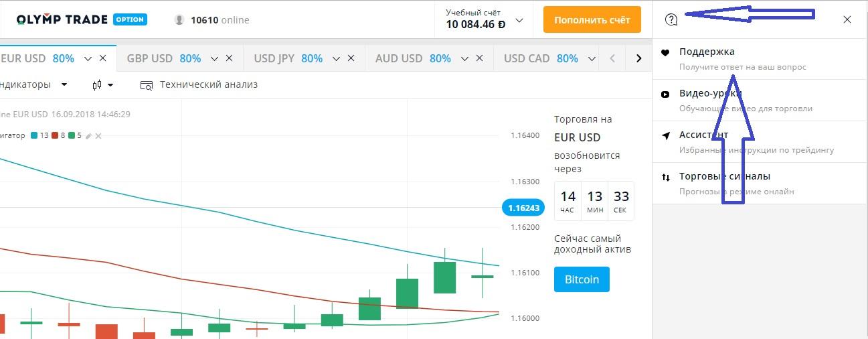Edit the Alligator indicator with pencil icon

coord(88,136)
